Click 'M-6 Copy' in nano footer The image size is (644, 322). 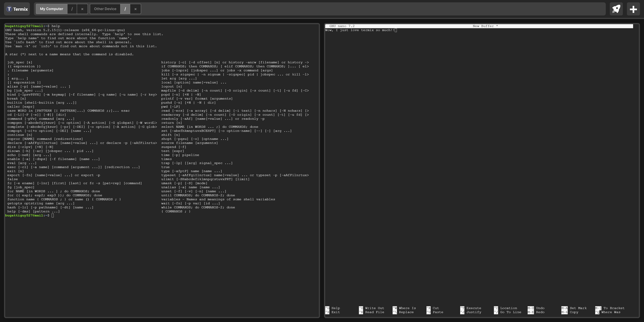tap(570, 312)
